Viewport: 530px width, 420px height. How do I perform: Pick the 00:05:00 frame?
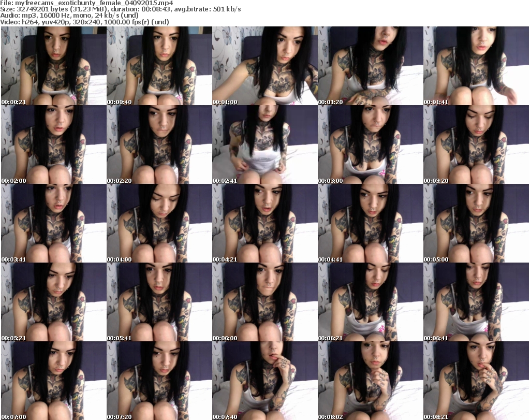476,223
